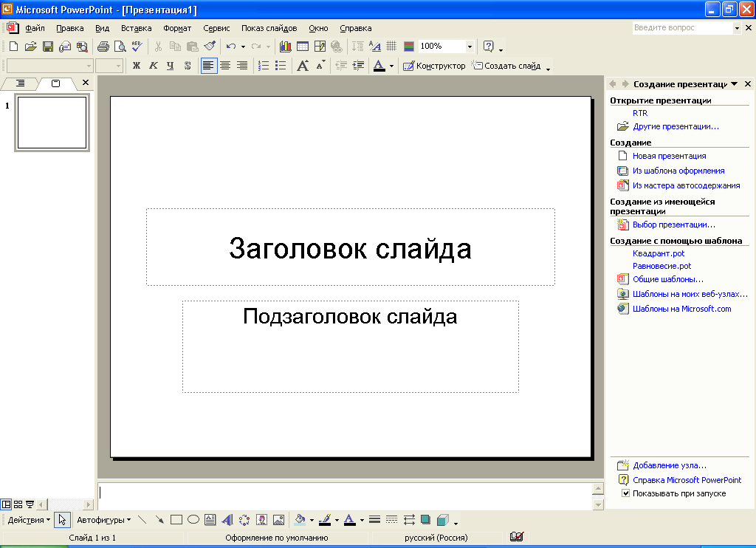
Task: Open the Вставка menu
Action: pos(136,28)
